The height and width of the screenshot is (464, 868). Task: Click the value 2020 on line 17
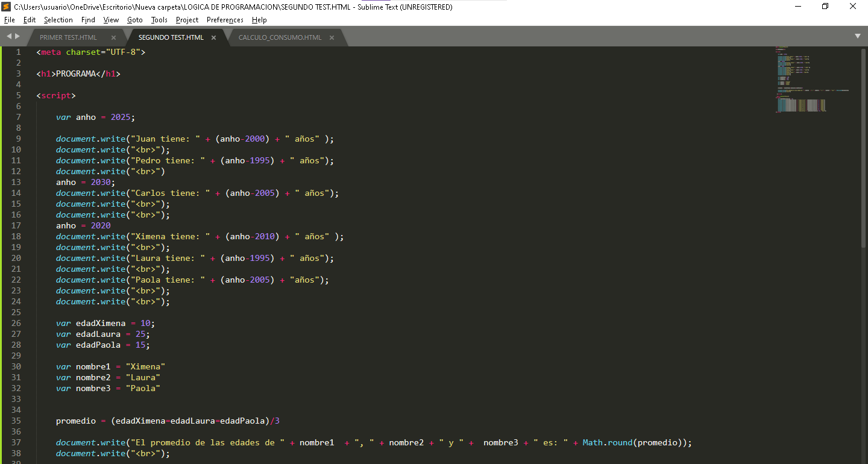coord(101,225)
